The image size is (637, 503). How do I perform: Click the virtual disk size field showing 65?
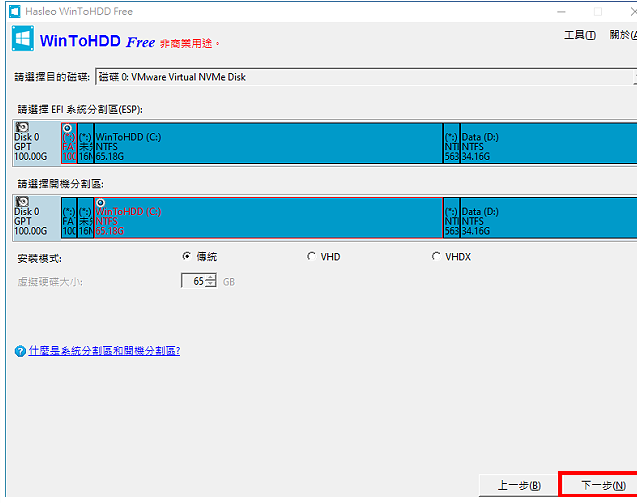tap(199, 281)
